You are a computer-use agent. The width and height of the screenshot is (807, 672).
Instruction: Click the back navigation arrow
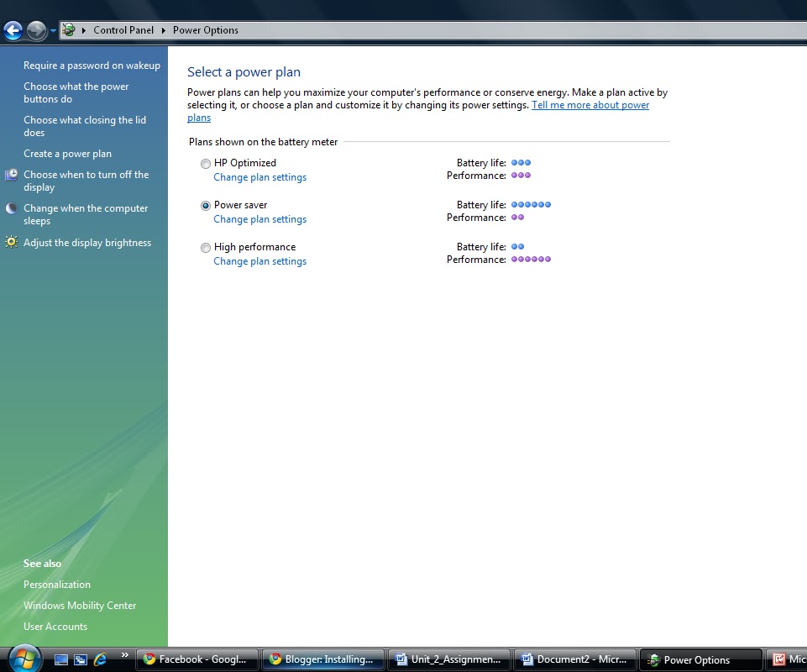[13, 30]
